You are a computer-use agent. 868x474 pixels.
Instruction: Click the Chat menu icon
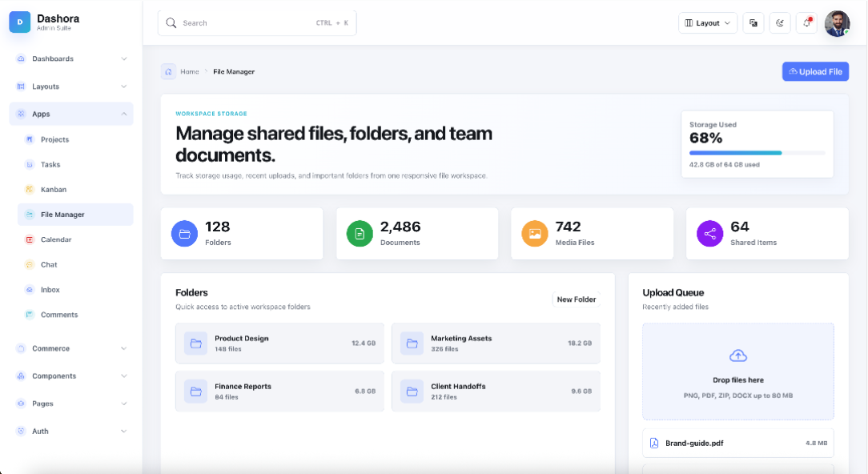pos(30,265)
